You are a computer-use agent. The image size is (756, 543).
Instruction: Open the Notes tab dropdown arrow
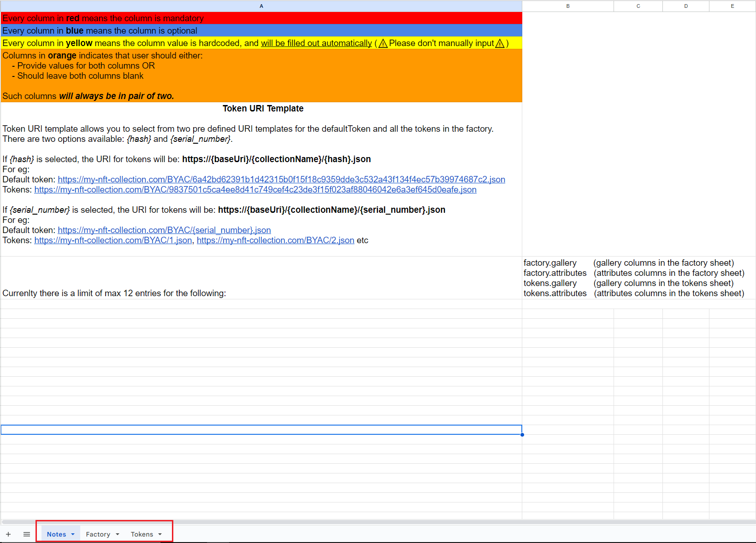pos(73,534)
